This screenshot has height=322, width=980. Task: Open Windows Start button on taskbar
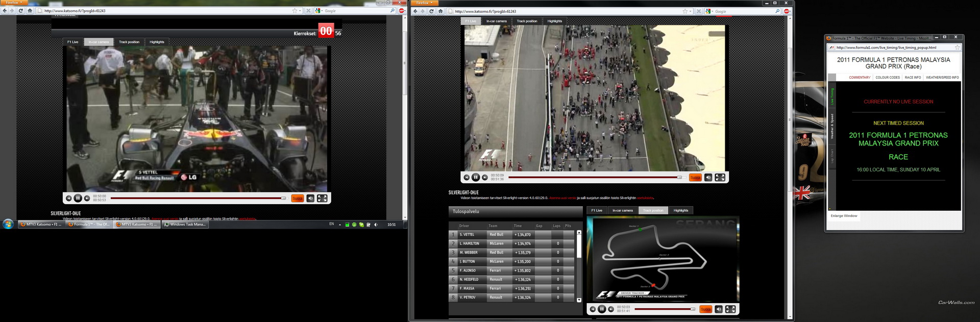[8, 224]
